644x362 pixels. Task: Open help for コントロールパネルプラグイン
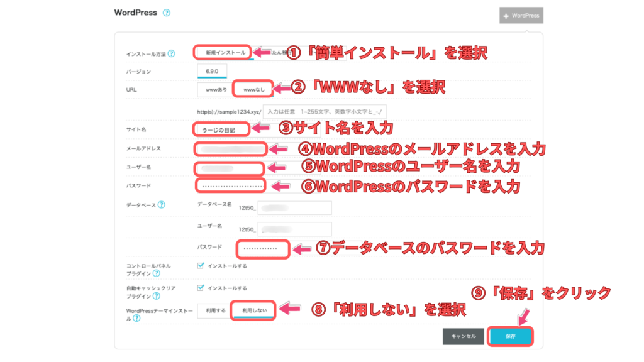pyautogui.click(x=155, y=273)
